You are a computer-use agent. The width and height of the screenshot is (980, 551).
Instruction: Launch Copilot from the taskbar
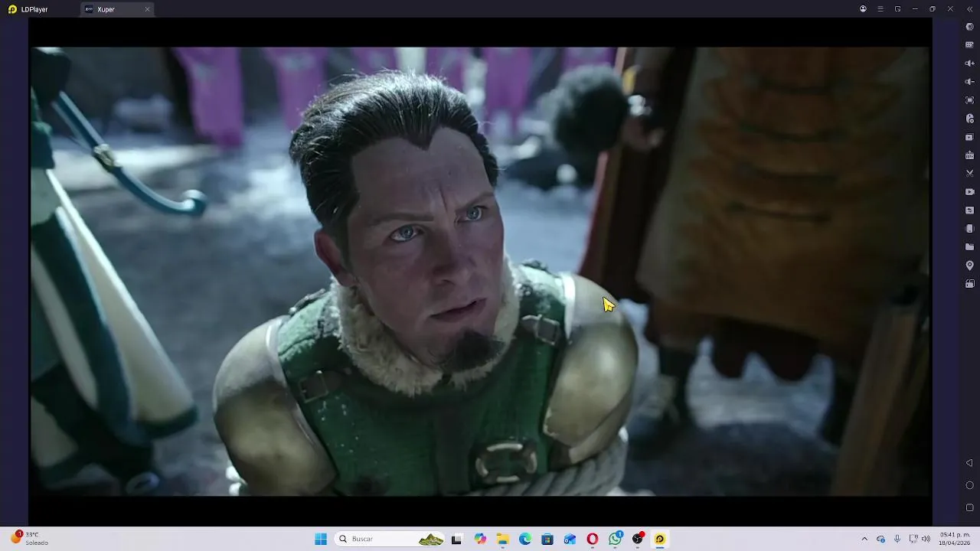click(480, 539)
